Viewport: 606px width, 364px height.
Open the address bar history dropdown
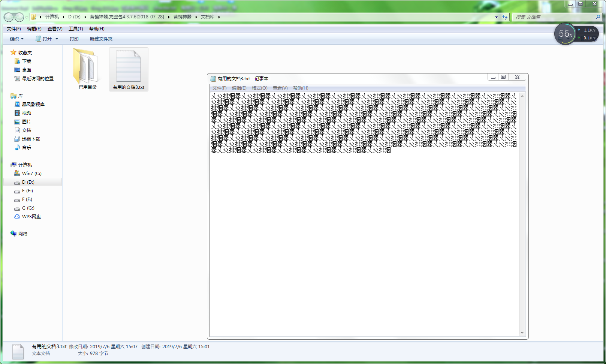coord(496,17)
